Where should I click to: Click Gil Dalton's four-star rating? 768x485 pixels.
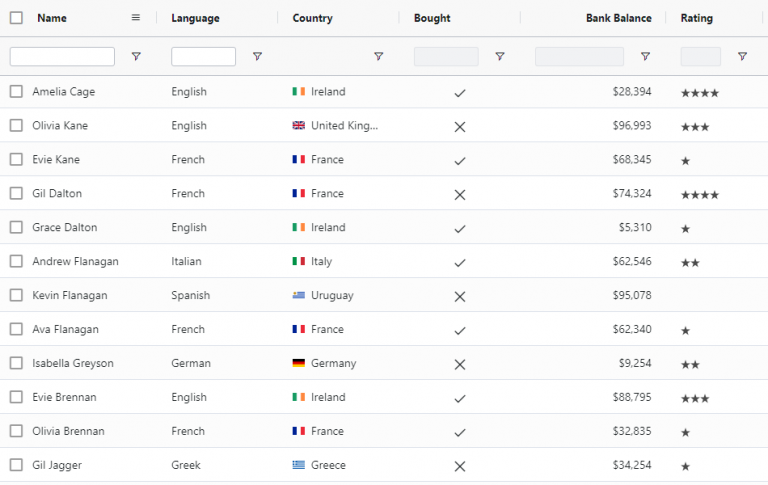(x=700, y=195)
